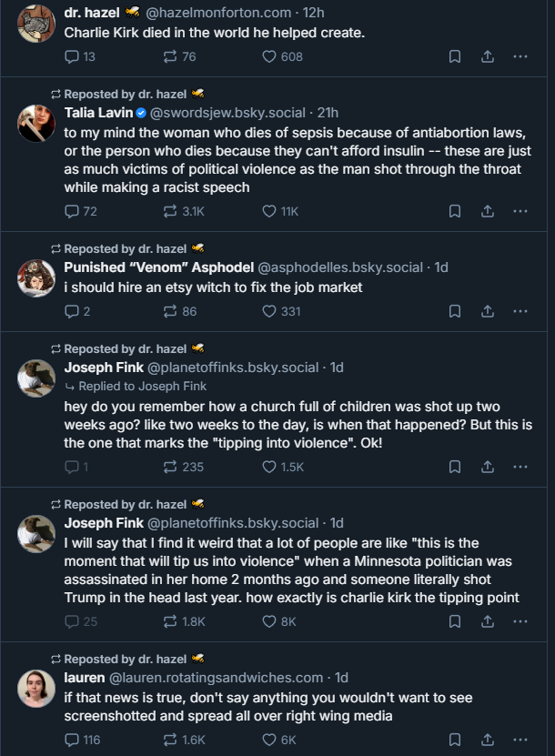Bookmark dr. hazel's top post
The height and width of the screenshot is (756, 555).
coord(455,57)
